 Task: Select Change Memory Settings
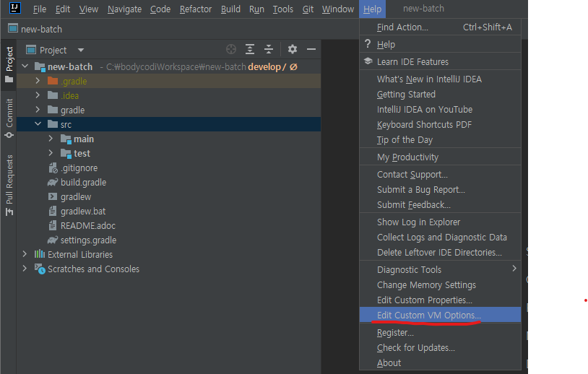[x=440, y=284]
